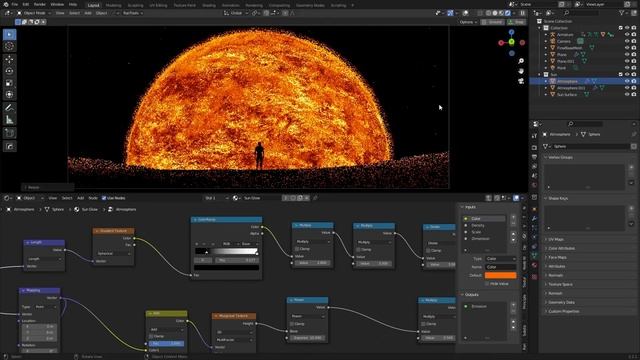Viewport: 640px width, 360px height.
Task: Click the viewport zoom magnifier icon
Action: (x=521, y=61)
